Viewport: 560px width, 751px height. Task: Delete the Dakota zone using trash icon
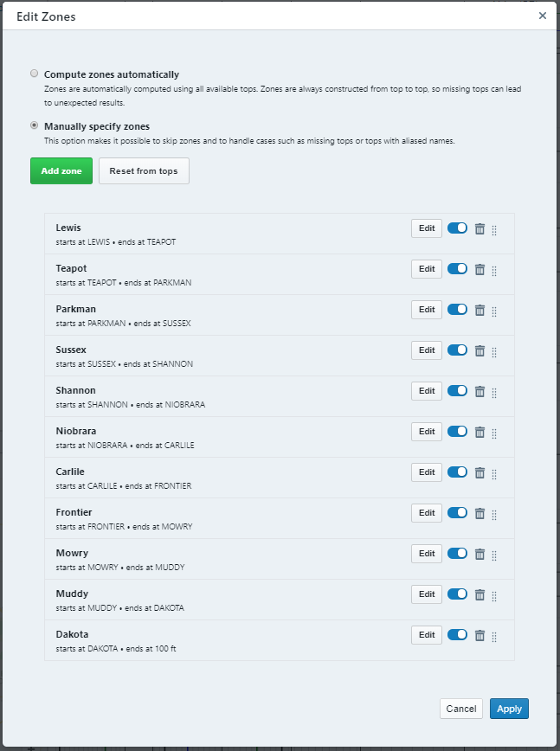coord(480,636)
